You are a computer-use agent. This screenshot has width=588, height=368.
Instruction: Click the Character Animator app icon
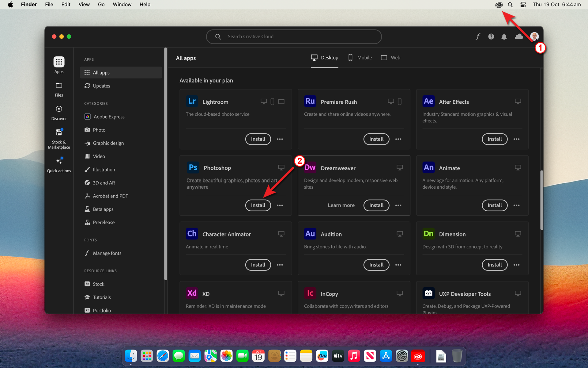192,234
